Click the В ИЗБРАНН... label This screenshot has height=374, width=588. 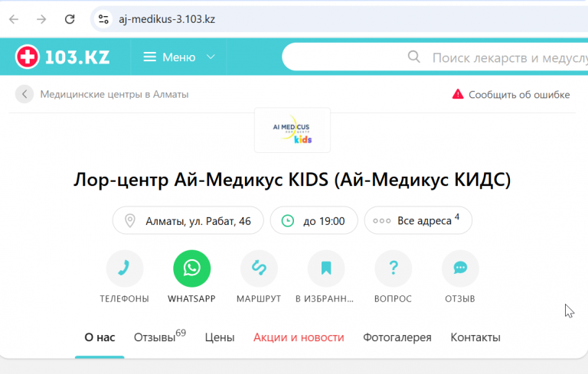[325, 299]
